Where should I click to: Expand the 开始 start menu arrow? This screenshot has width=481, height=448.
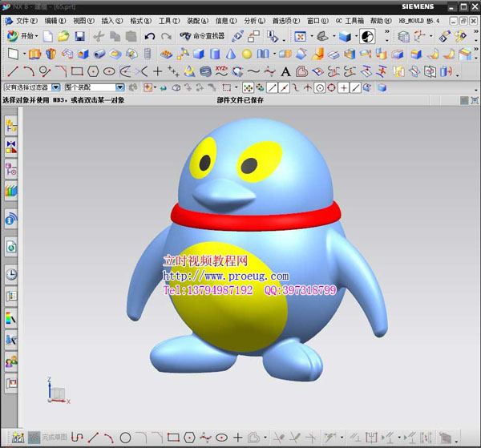pos(37,37)
